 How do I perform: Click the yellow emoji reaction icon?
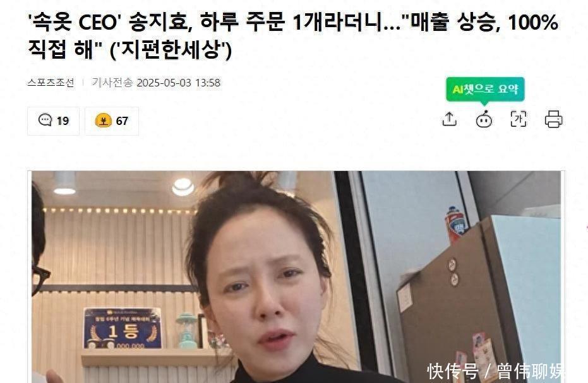click(103, 121)
